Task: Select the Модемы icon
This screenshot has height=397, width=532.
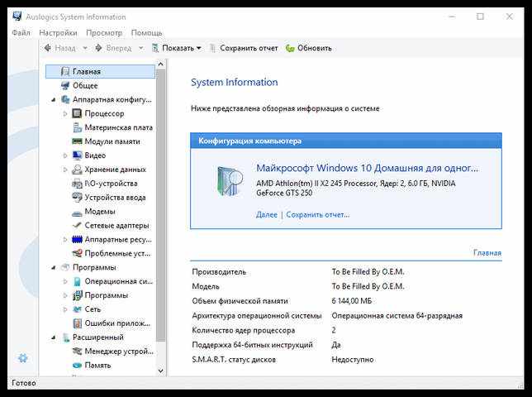Action: click(x=77, y=213)
